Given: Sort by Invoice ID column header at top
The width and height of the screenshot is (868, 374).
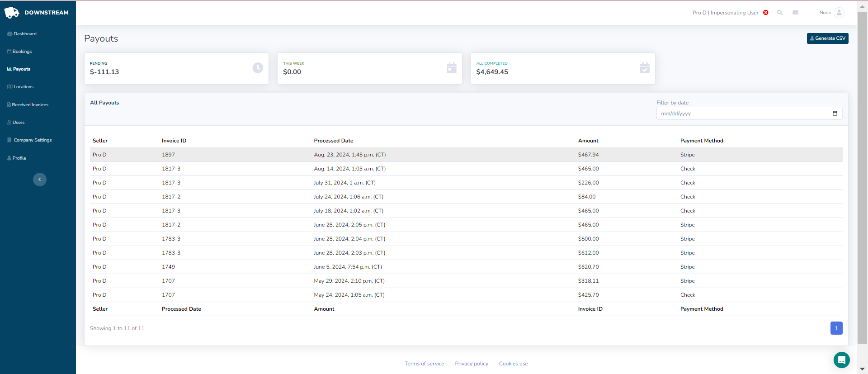Looking at the screenshot, I should tap(174, 141).
